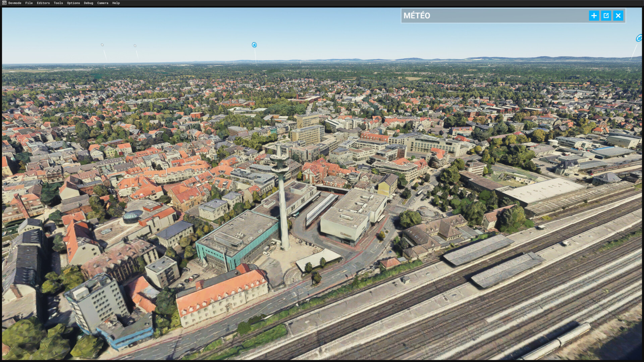This screenshot has height=362, width=644.
Task: Select the blue city marker above horizon
Action: [x=254, y=45]
